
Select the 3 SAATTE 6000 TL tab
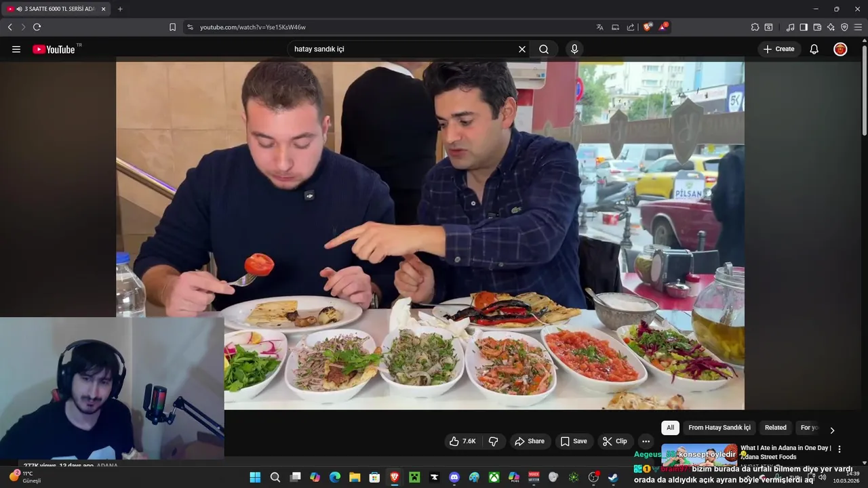[x=56, y=9]
